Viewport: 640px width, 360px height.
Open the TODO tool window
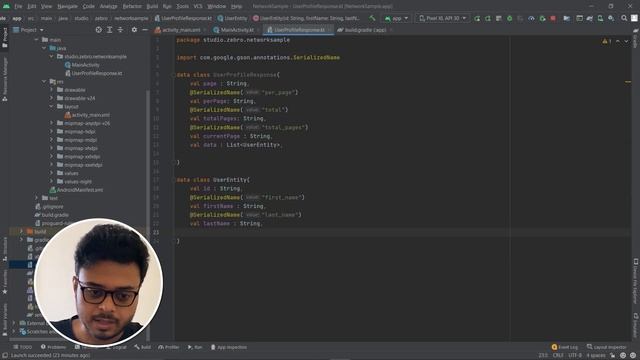click(22, 347)
